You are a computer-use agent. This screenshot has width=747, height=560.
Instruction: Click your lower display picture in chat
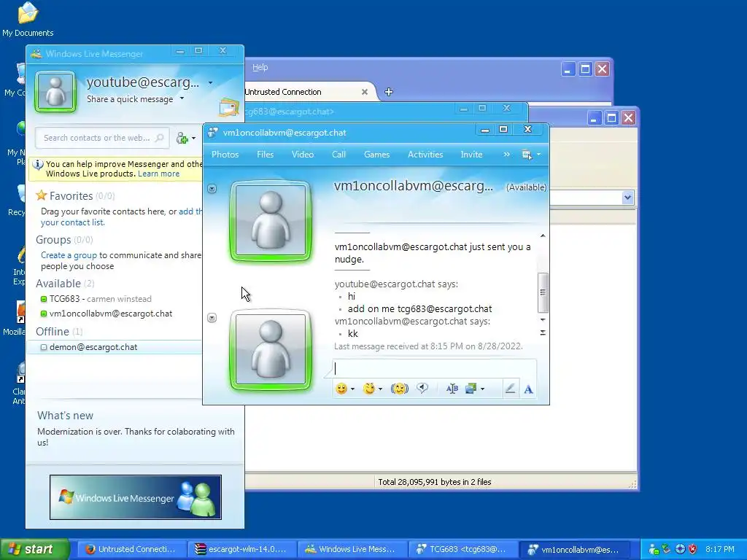[271, 350]
